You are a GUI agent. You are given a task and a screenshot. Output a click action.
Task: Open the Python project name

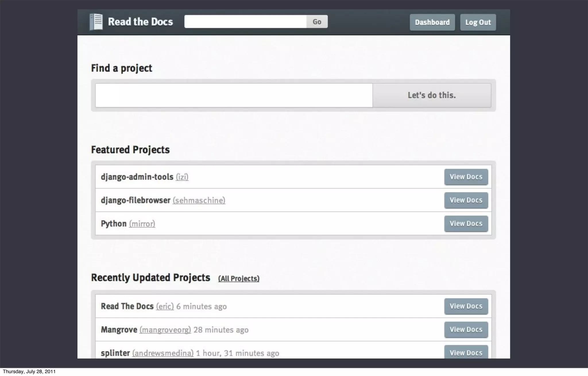tap(114, 224)
